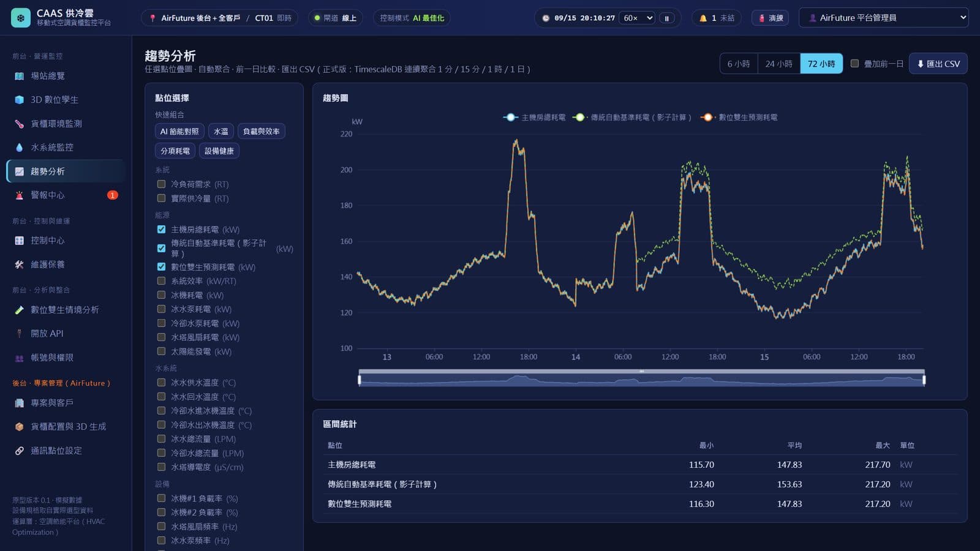Check 系統效率 (kW/RT) checkbox
The height and width of the screenshot is (551, 980).
tap(161, 281)
